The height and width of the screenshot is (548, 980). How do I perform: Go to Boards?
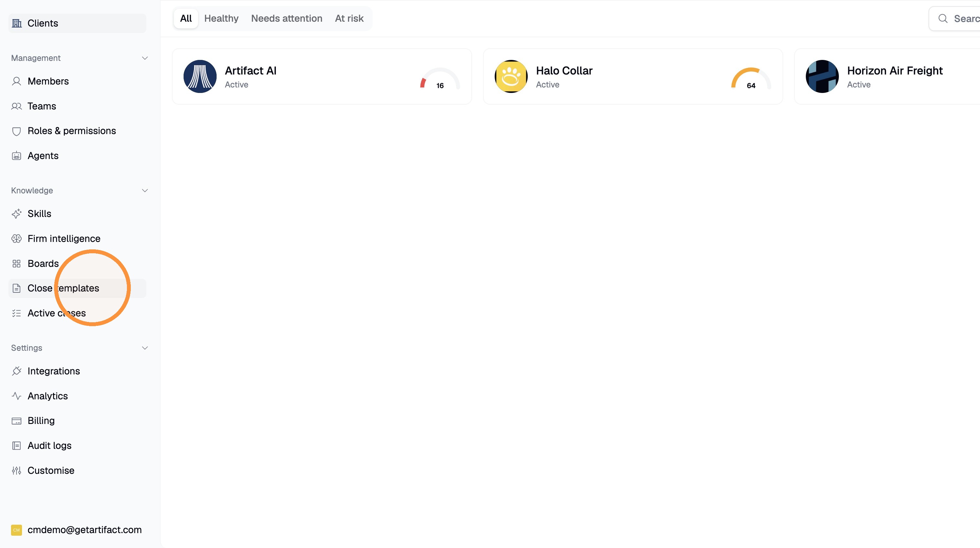77,264
